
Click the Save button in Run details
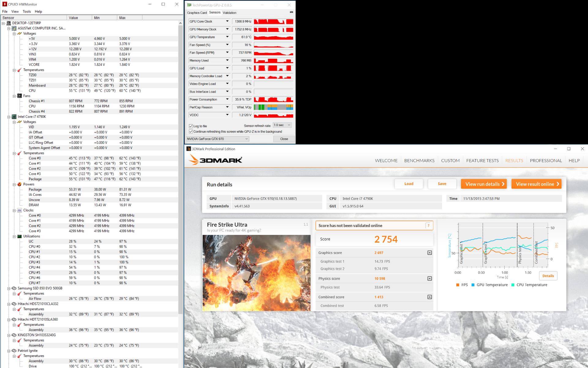tap(442, 184)
